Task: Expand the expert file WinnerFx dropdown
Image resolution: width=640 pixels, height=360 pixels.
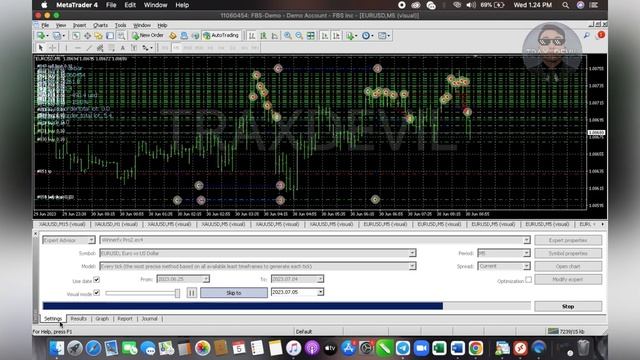Action: pyautogui.click(x=527, y=240)
